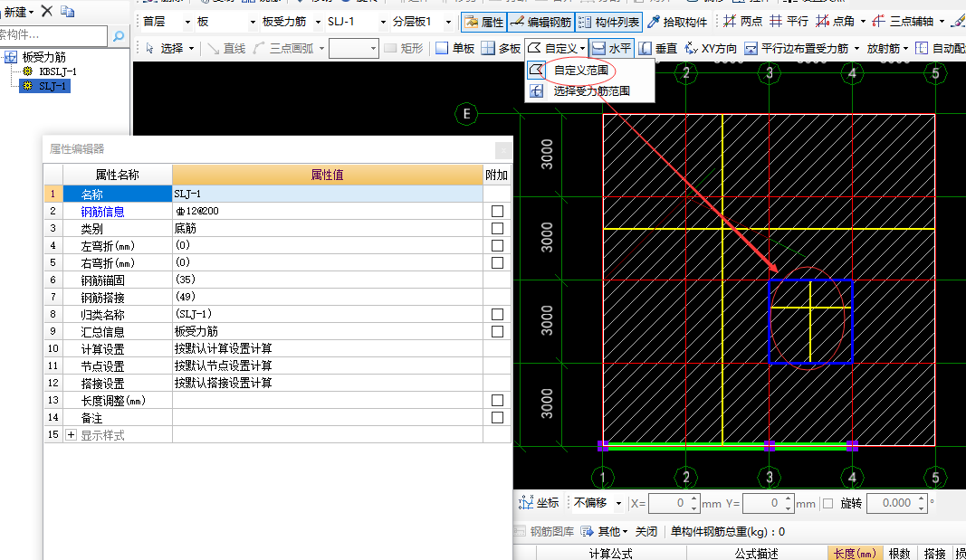The height and width of the screenshot is (560, 966).
Task: Select 单板 single slab mode
Action: [x=454, y=49]
